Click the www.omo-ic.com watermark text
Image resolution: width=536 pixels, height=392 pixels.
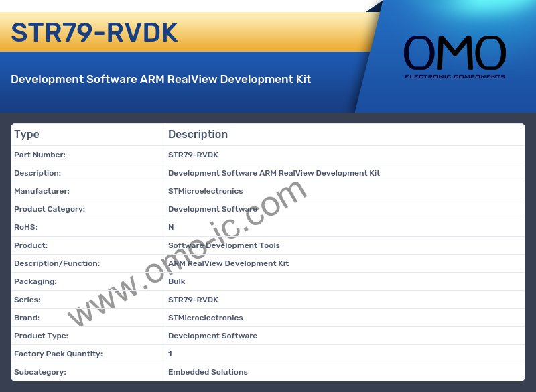point(188,255)
